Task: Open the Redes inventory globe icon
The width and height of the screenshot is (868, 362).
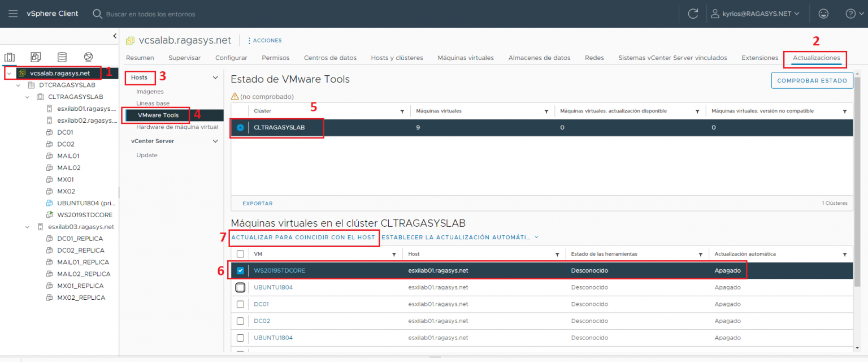Action: coord(88,57)
